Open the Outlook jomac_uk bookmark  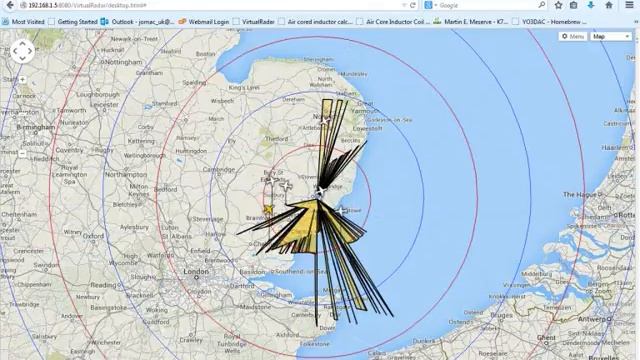[x=138, y=22]
